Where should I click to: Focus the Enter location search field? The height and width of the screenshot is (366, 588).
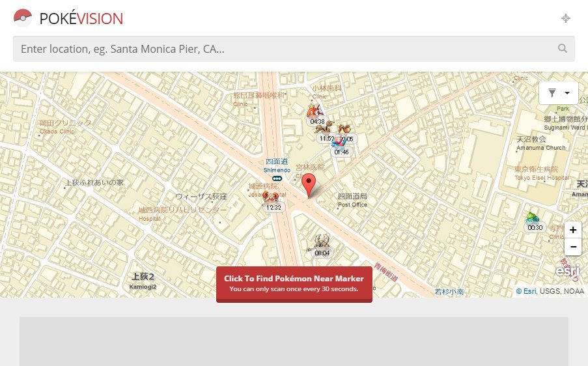tap(294, 49)
